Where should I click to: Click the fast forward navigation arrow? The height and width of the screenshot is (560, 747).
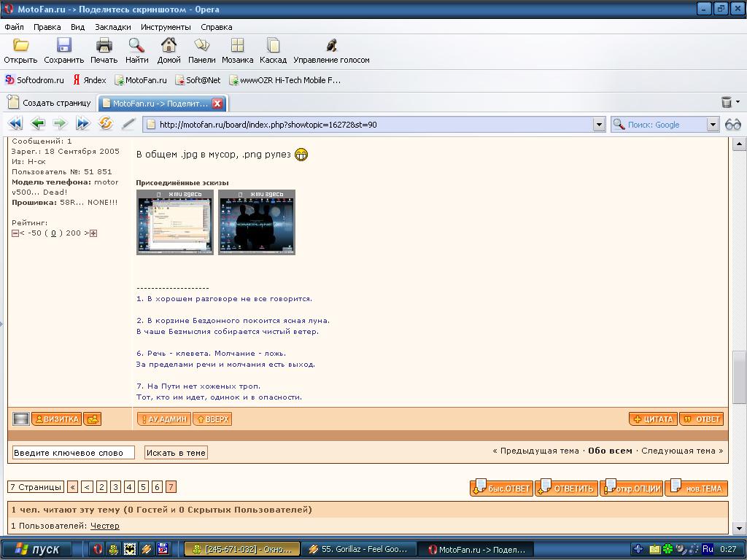tap(82, 124)
